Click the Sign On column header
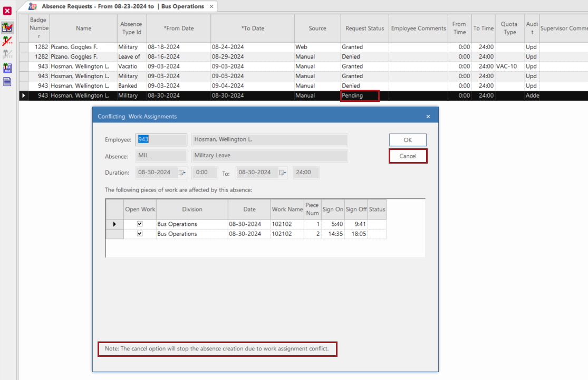 coord(333,210)
